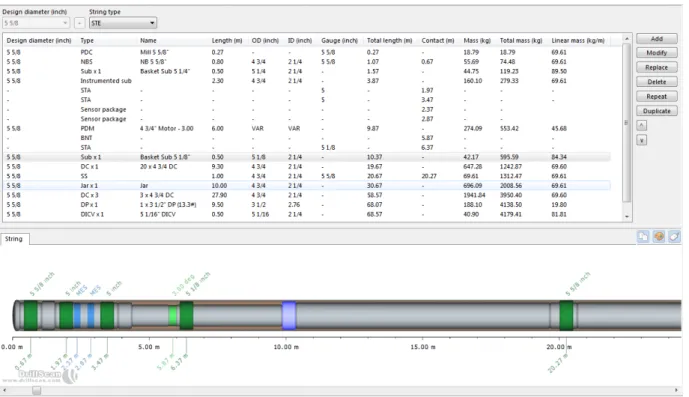The image size is (689, 397).
Task: Open the Design diameter dropdown
Action: [x=36, y=23]
